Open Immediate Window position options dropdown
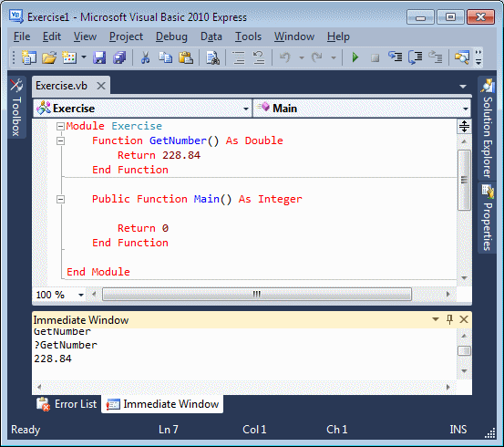 tap(436, 319)
